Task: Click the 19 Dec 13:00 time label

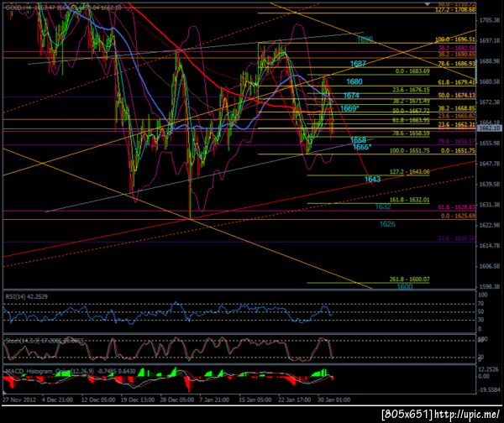Action: coord(137,399)
